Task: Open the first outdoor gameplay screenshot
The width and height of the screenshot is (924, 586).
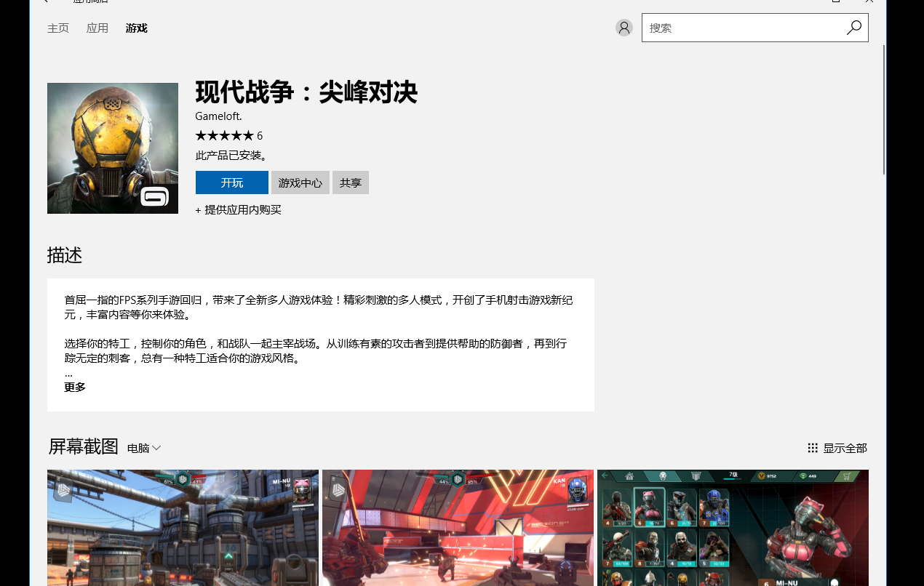Action: 183,528
